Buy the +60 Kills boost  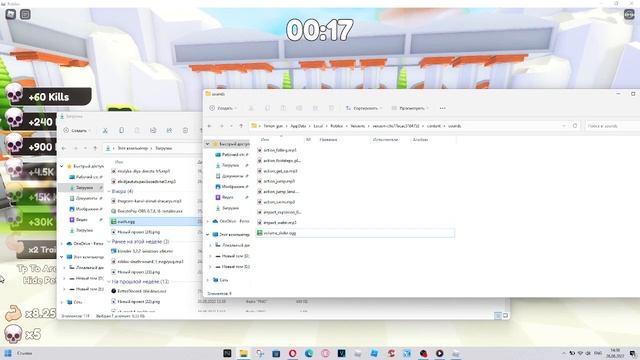pyautogui.click(x=48, y=97)
